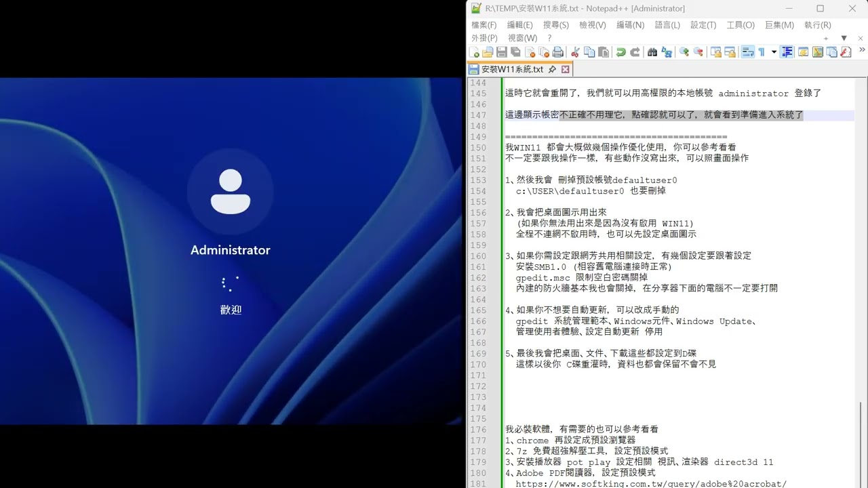Save the file with the Save icon
The width and height of the screenshot is (868, 488).
[x=501, y=52]
